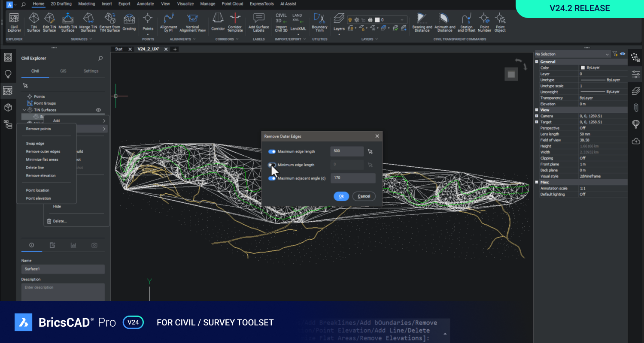
Task: Choose Remove outer edges menu entry
Action: (x=43, y=151)
